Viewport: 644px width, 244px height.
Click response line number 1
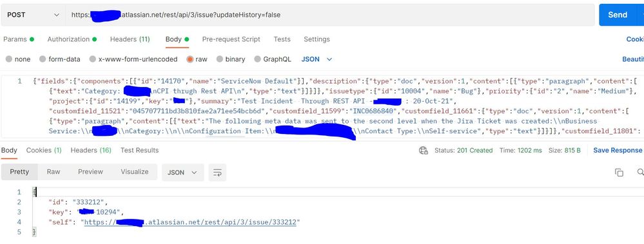pos(19,192)
